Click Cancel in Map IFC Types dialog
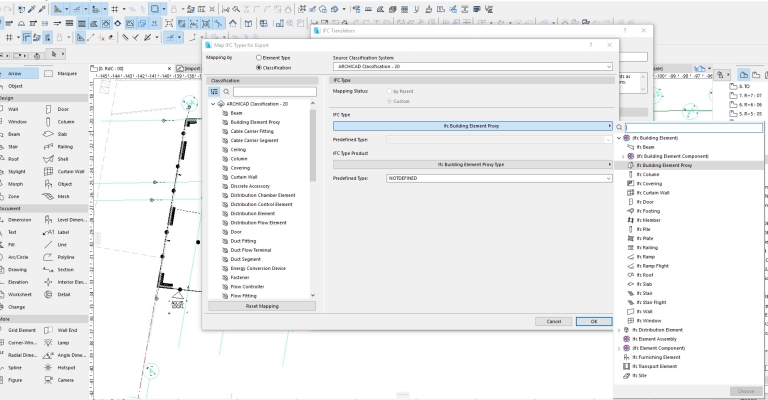The image size is (768, 400). (553, 321)
